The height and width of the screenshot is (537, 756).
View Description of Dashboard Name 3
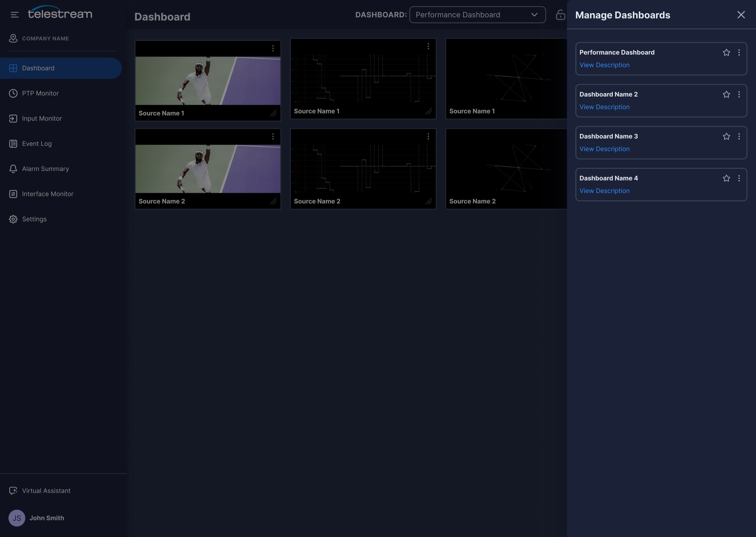(x=604, y=149)
